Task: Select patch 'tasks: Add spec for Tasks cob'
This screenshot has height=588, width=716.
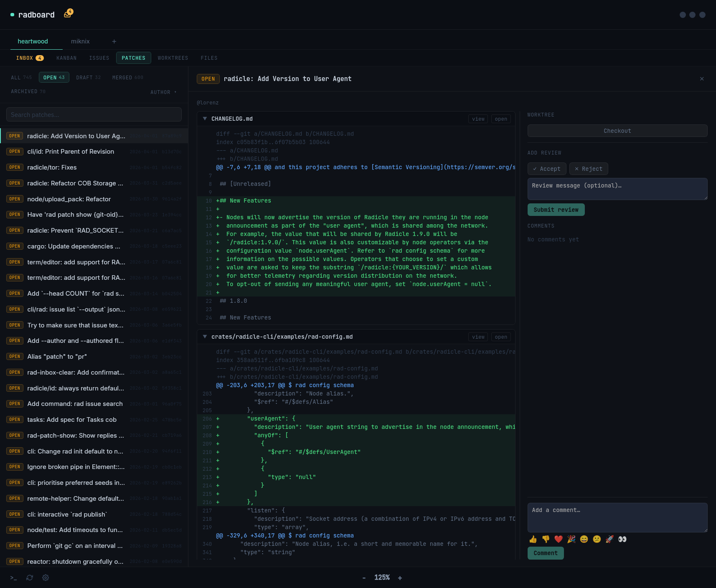Action: pyautogui.click(x=94, y=420)
